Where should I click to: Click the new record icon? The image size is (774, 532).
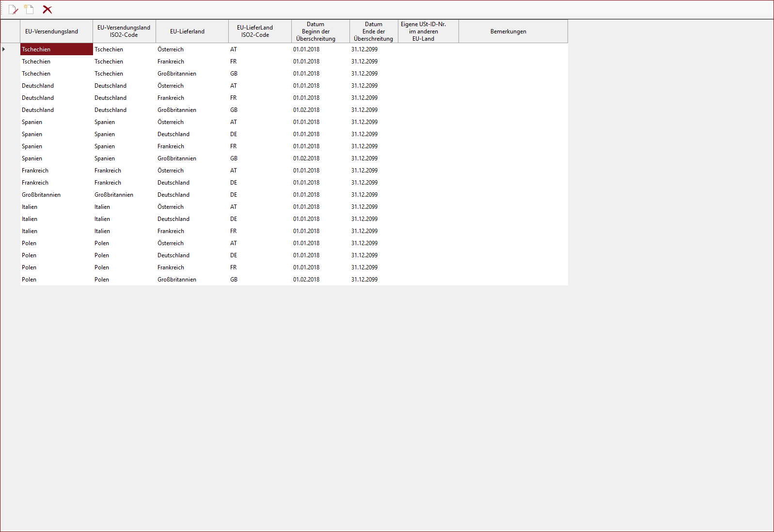click(x=29, y=10)
